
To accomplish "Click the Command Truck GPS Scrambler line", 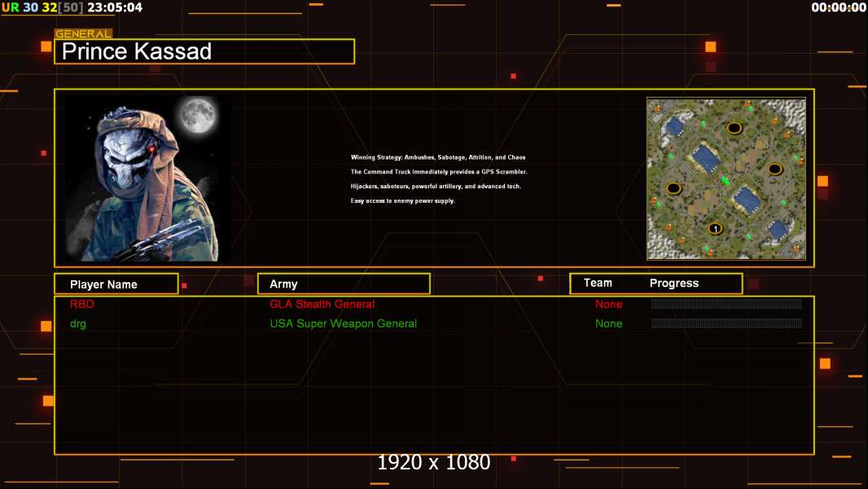I will [439, 172].
